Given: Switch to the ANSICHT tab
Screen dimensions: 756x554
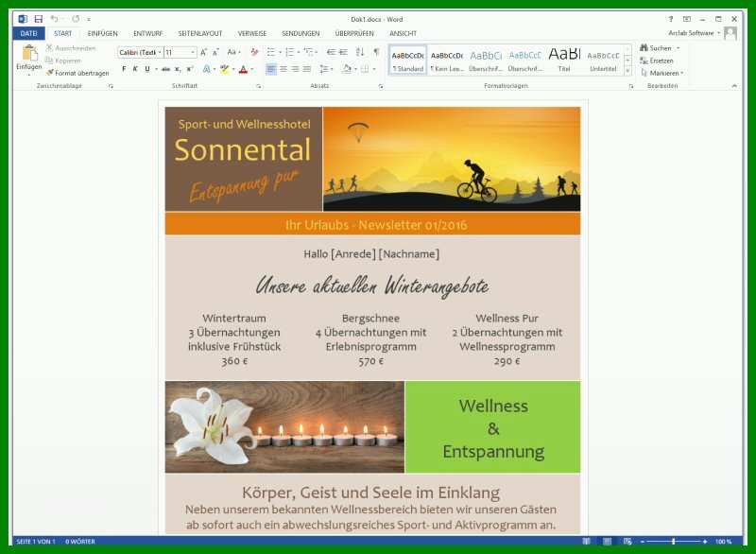Looking at the screenshot, I should (x=404, y=33).
